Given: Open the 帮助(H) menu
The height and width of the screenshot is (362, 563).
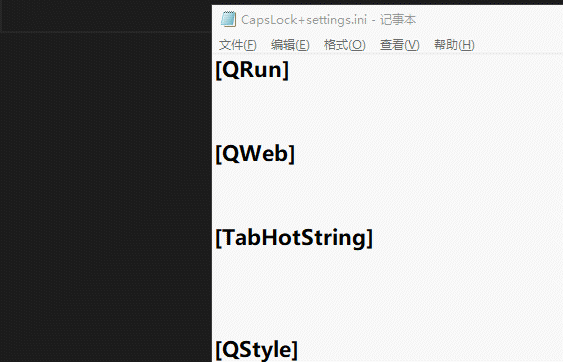Looking at the screenshot, I should click(454, 45).
